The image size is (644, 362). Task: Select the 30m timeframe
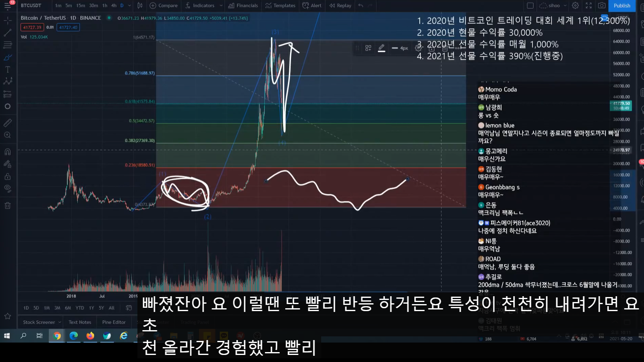click(x=94, y=6)
